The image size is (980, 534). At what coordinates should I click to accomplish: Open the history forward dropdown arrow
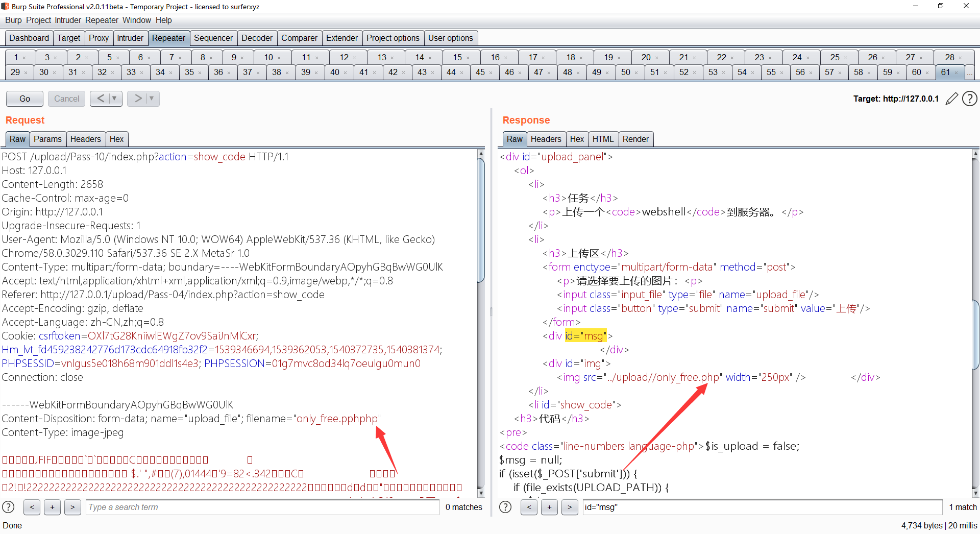(x=152, y=99)
